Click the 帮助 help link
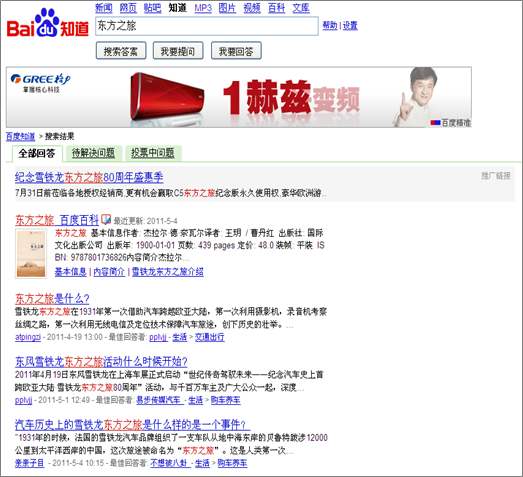This screenshot has height=477, width=523. click(330, 25)
